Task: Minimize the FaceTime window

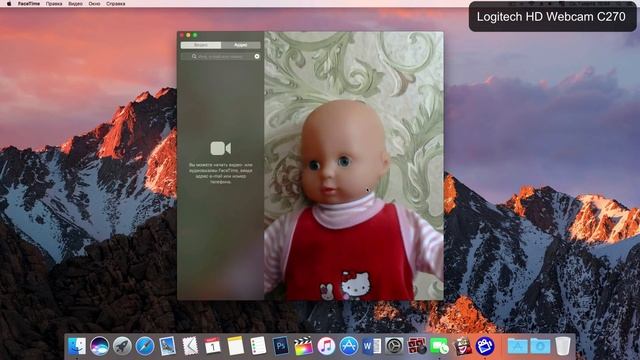Action: 188,36
